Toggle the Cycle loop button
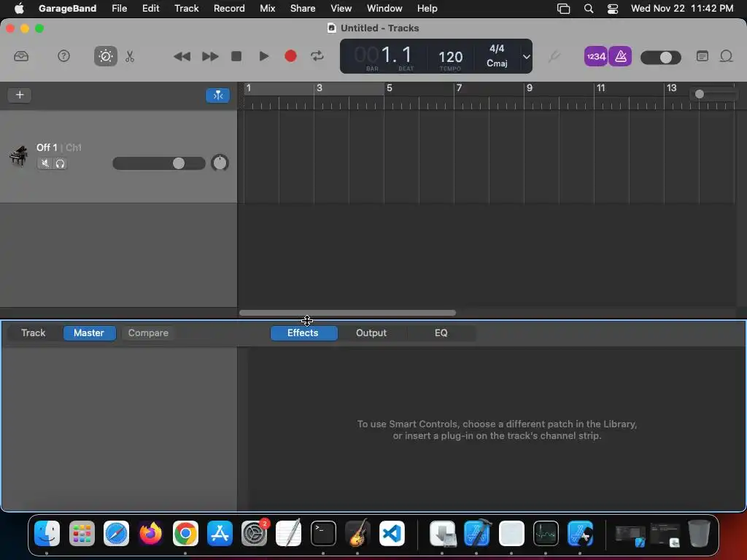 tap(317, 56)
